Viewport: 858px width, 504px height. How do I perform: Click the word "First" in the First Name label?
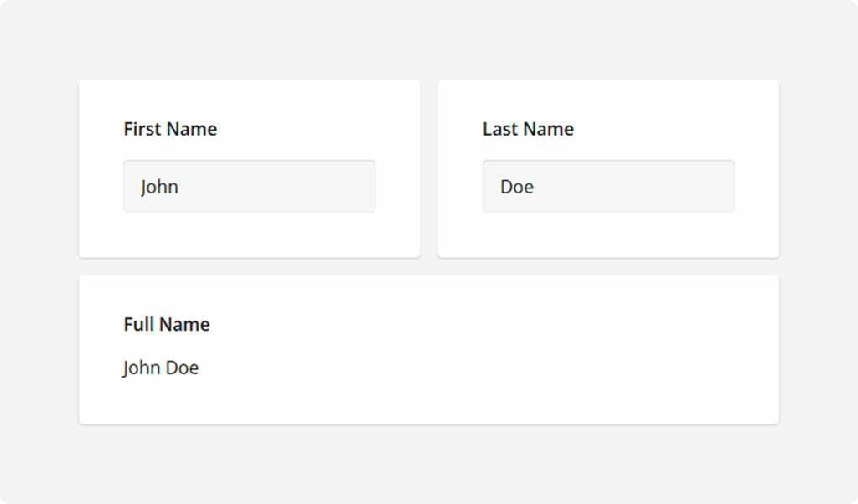coord(142,129)
